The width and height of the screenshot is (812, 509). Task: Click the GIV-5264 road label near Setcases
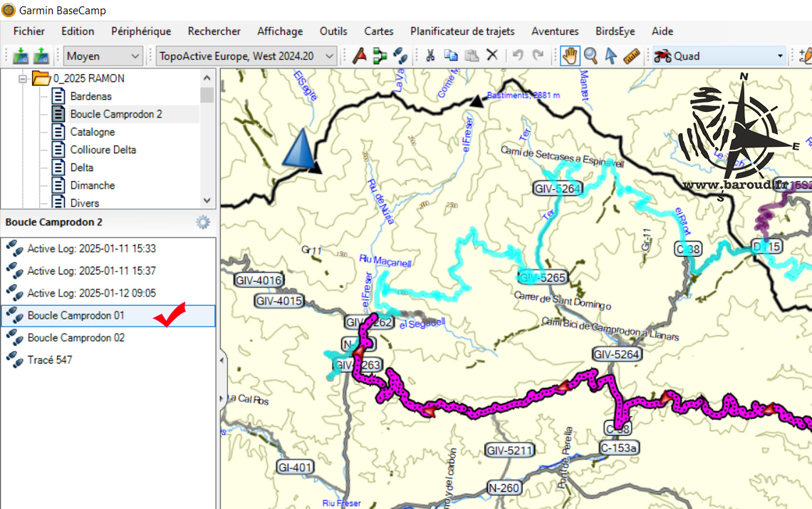(x=557, y=189)
